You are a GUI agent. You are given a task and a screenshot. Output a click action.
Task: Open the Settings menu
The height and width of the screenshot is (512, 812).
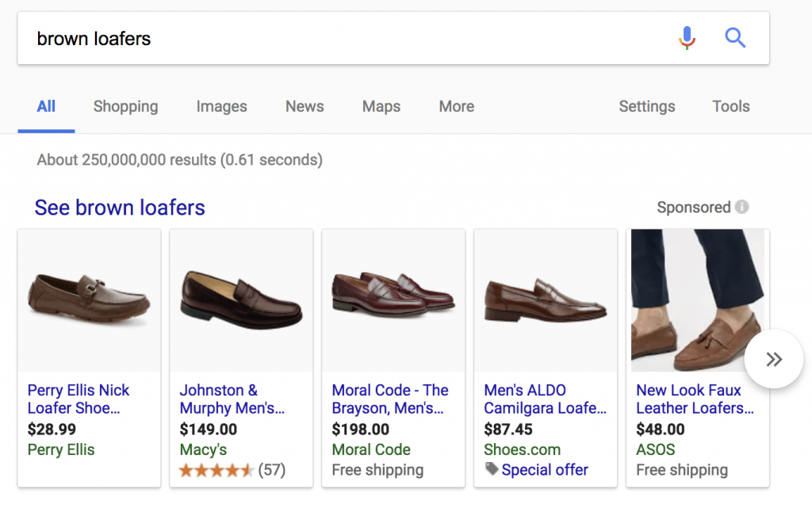click(x=646, y=106)
